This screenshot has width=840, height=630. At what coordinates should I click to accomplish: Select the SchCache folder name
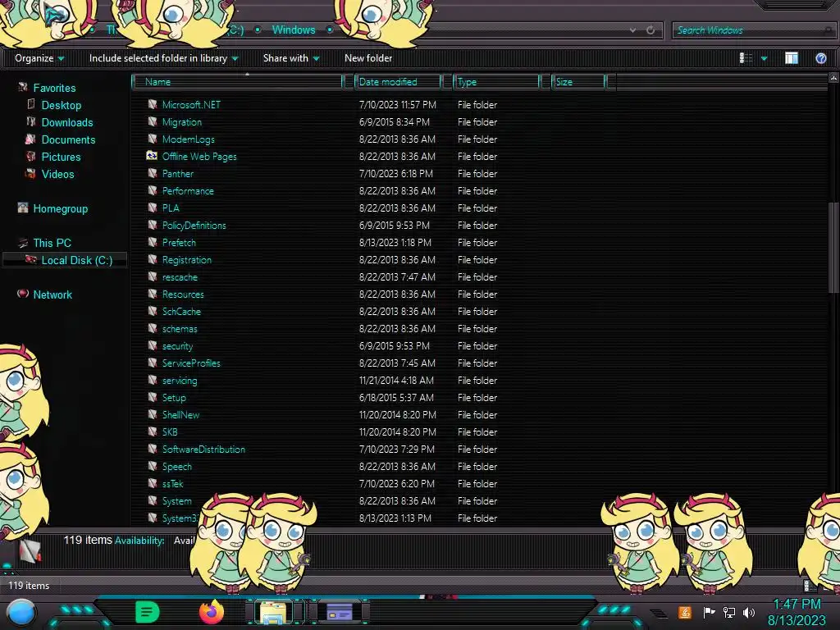coord(181,311)
